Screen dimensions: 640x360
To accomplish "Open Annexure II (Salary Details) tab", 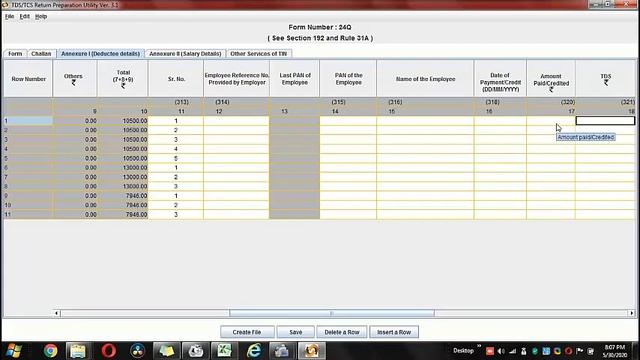I will (x=185, y=53).
